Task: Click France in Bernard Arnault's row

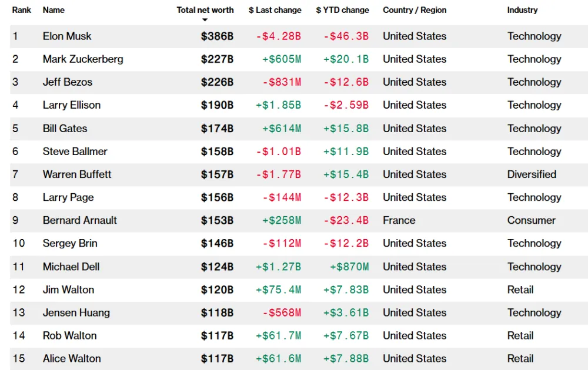Action: 399,220
